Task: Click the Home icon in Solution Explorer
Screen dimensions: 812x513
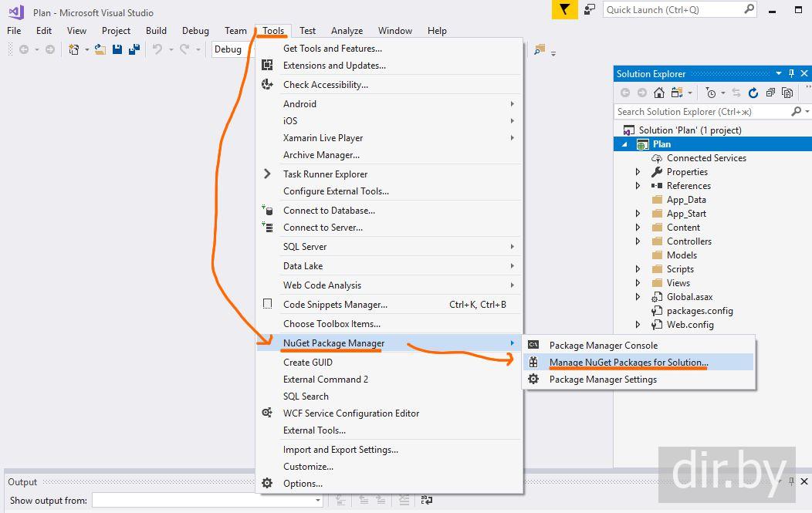Action: [x=658, y=93]
